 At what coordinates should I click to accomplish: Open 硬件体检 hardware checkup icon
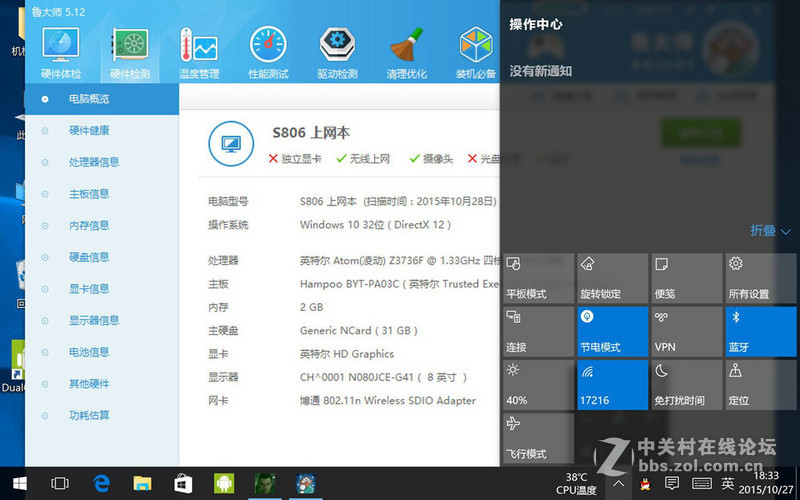click(61, 54)
